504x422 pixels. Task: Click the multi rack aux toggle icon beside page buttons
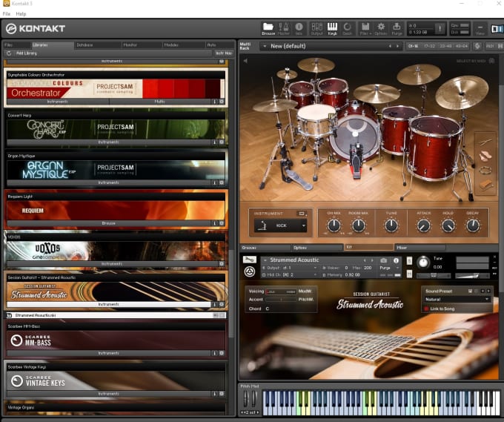(477, 46)
